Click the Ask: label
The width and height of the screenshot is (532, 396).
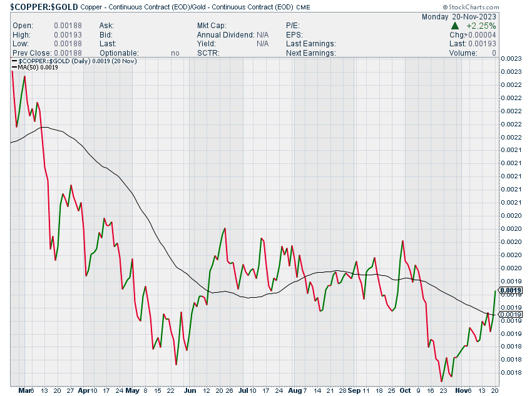click(106, 26)
